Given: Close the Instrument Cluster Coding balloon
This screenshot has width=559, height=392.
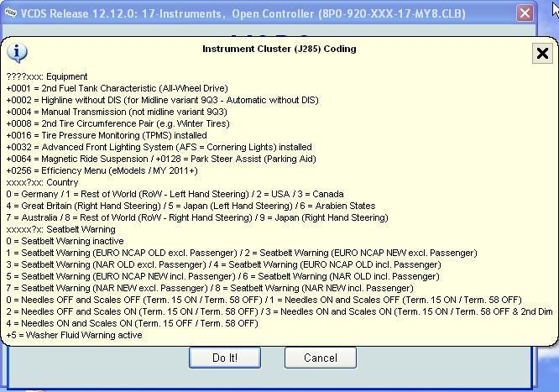Looking at the screenshot, I should (542, 54).
